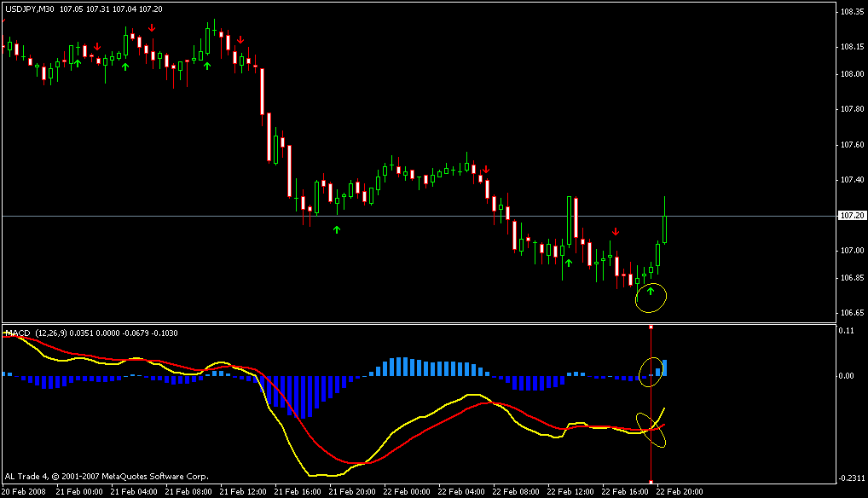Select the 22 Feb 00:00 time label
The height and width of the screenshot is (498, 868).
click(407, 491)
